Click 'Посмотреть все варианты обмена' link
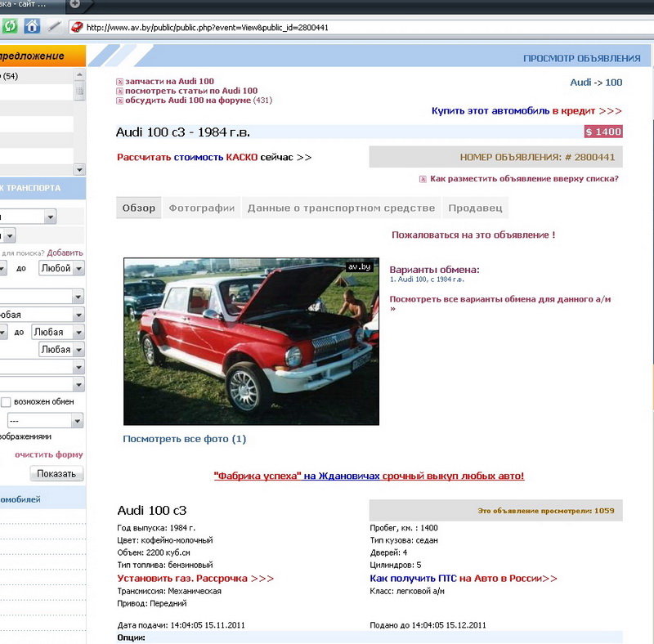Screen dimensions: 654x644 tap(499, 303)
